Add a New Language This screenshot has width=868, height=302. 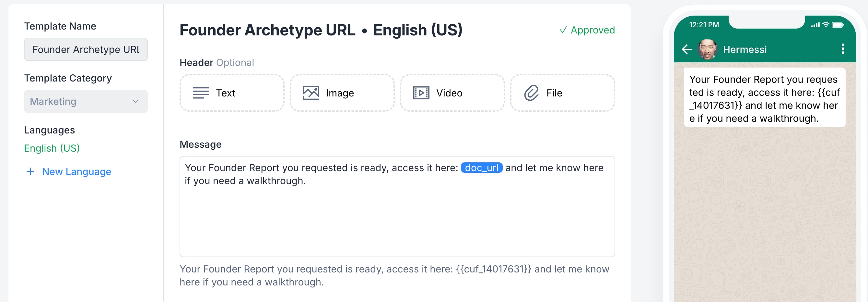[x=76, y=172]
